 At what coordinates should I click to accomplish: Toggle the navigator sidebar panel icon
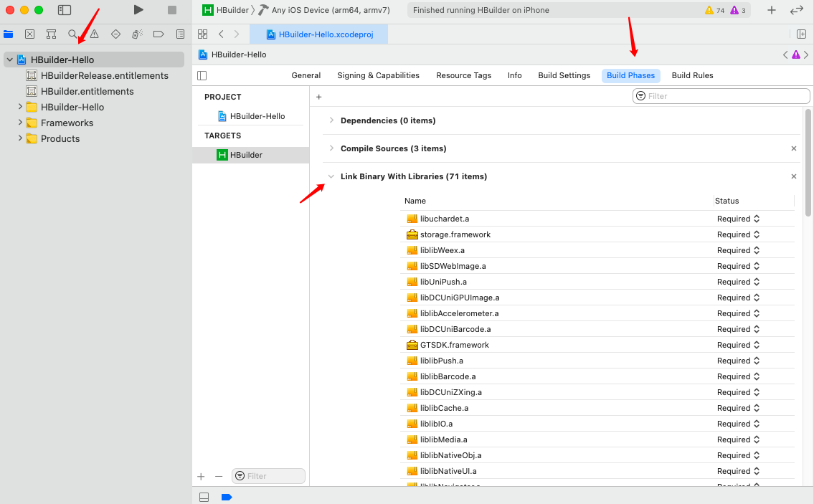pyautogui.click(x=65, y=10)
